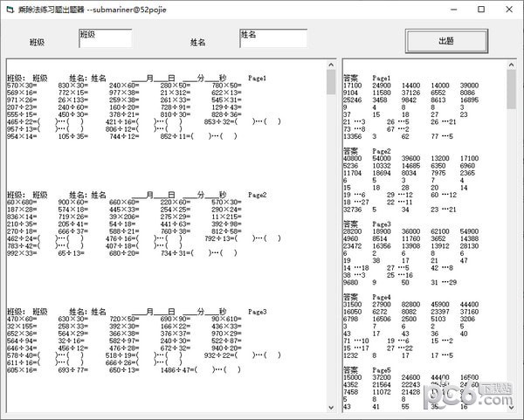Click problem 470×60= on Page3

[x=22, y=319]
